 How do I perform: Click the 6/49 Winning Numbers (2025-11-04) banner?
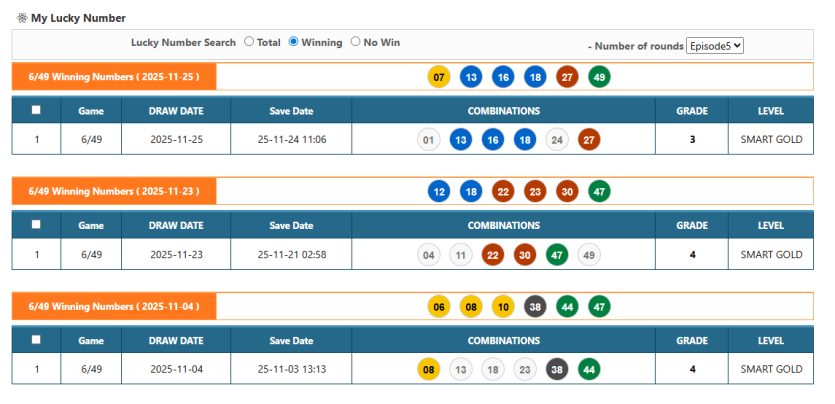(x=114, y=307)
